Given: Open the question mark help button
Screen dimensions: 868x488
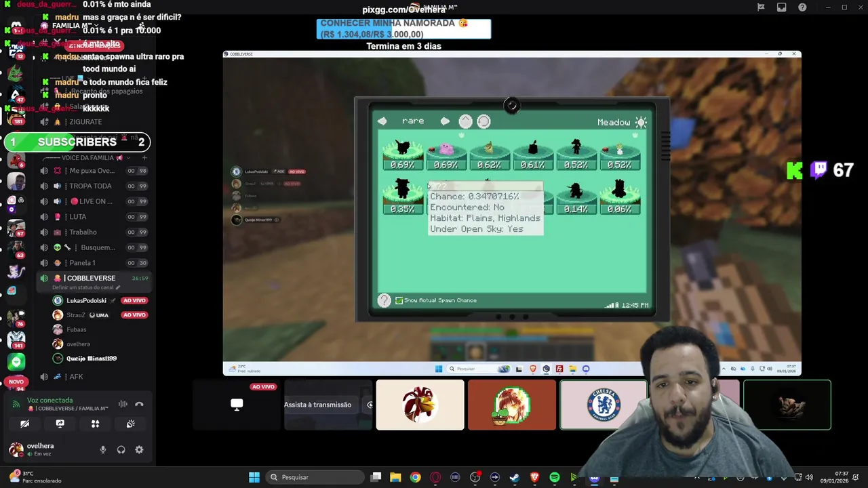Looking at the screenshot, I should click(384, 300).
